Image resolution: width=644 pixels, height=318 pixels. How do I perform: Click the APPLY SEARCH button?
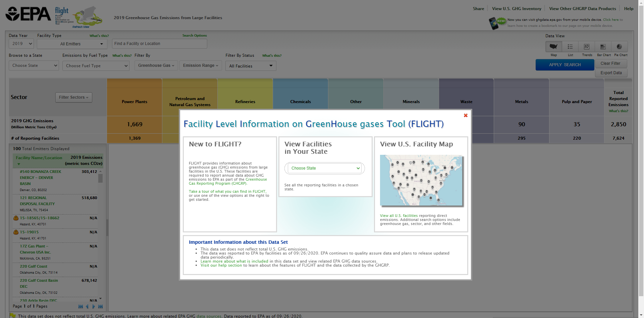tap(565, 65)
